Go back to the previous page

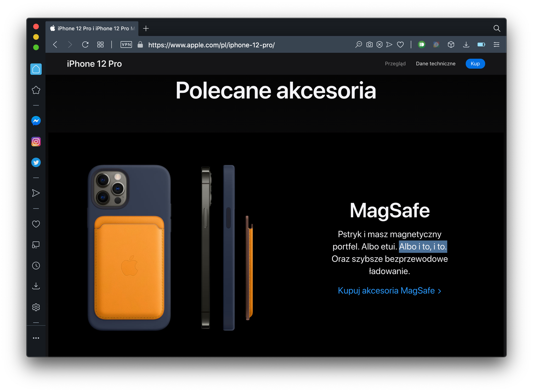click(55, 45)
